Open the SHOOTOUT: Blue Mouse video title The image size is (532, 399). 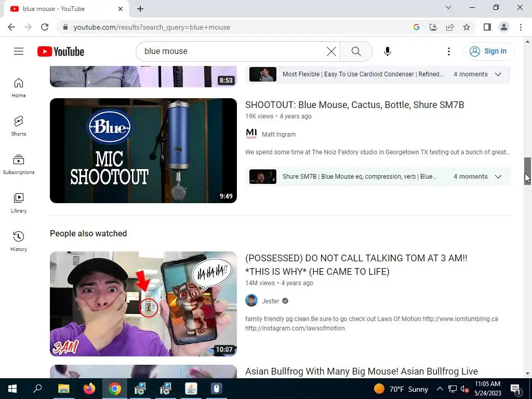pos(354,105)
